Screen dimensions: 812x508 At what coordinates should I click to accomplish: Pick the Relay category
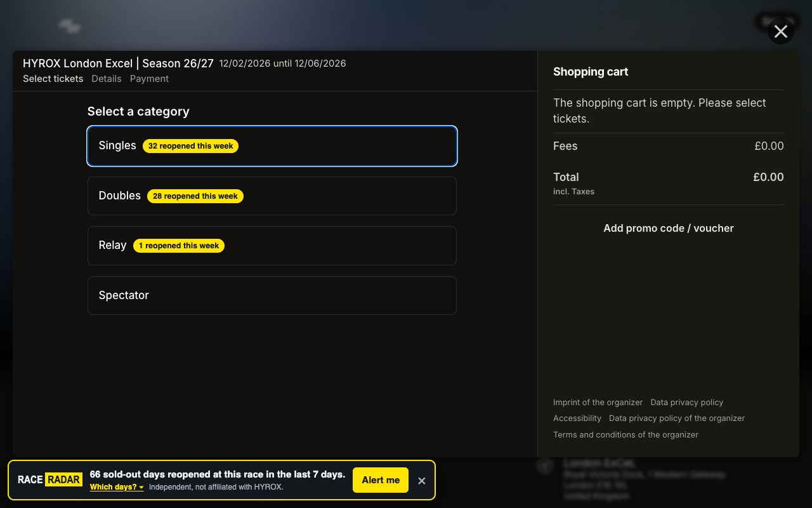[272, 246]
